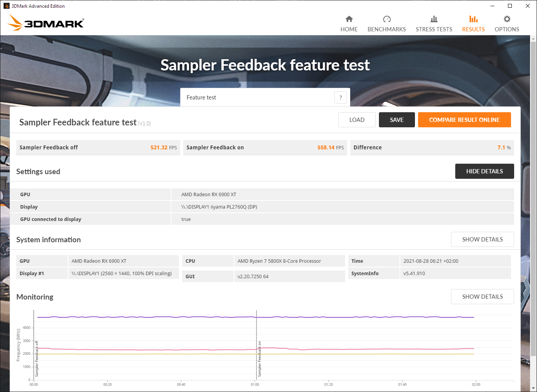Click the LOAD button
The width and height of the screenshot is (537, 392).
[357, 120]
